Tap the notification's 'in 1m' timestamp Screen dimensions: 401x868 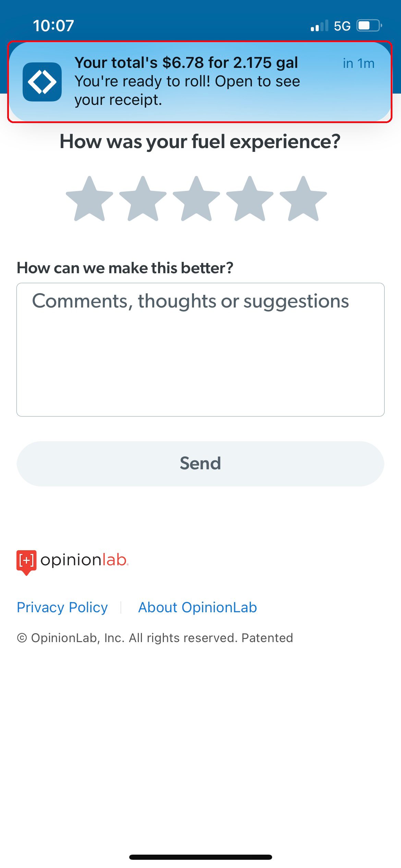point(359,63)
